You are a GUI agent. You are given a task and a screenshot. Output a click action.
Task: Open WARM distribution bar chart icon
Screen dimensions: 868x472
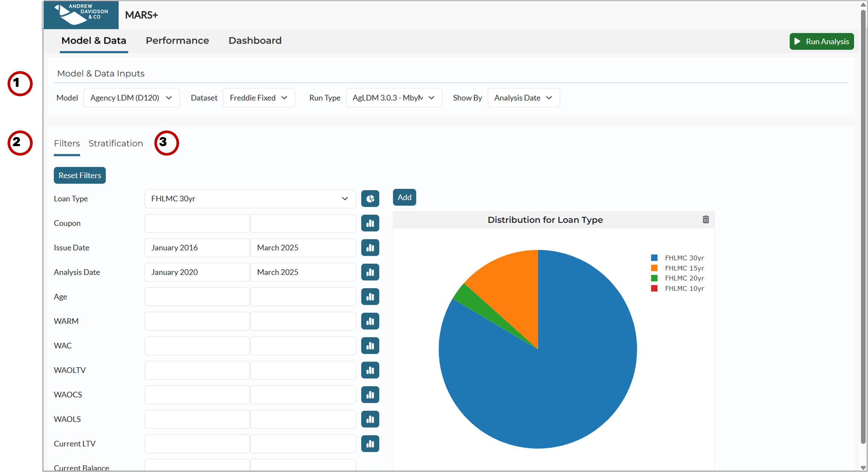(370, 321)
